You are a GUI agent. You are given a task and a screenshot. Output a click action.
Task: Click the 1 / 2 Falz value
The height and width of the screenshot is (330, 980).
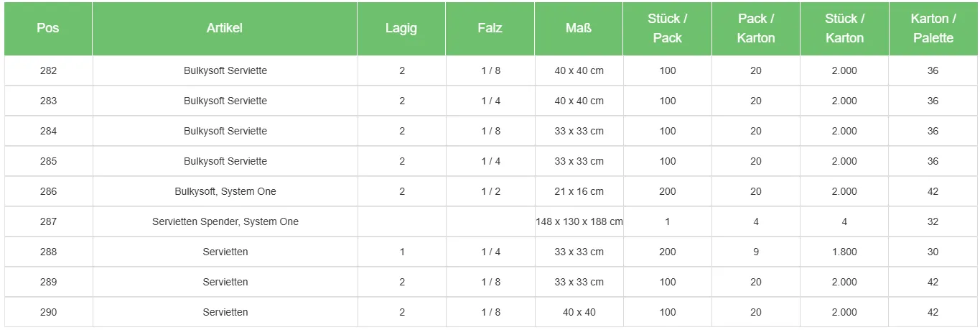pyautogui.click(x=490, y=191)
